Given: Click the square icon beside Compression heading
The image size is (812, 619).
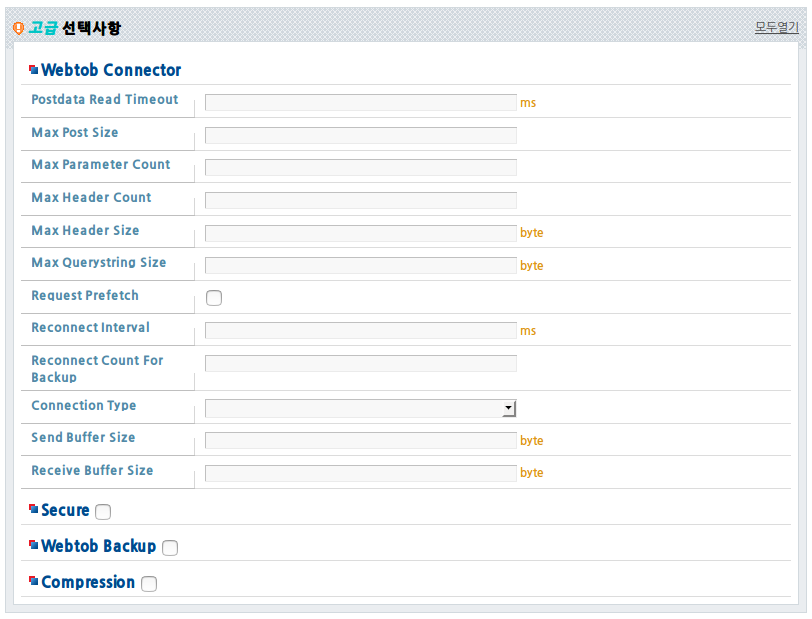Looking at the screenshot, I should coord(34,581).
